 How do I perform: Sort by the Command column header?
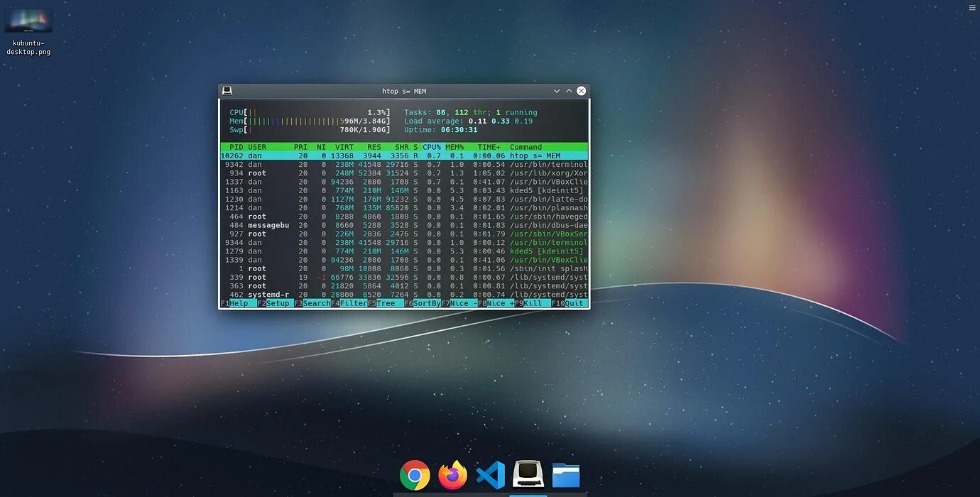526,147
